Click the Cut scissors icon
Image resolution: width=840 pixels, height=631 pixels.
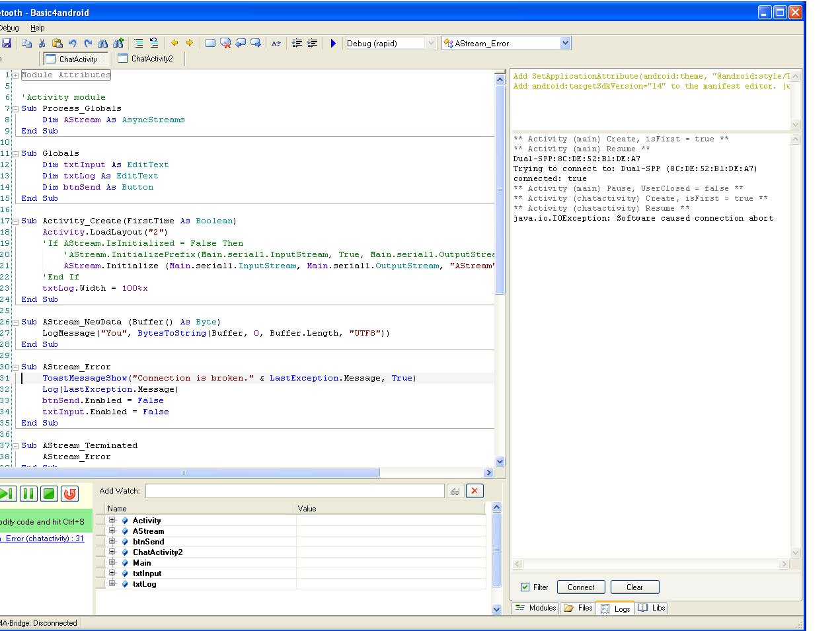tap(42, 43)
